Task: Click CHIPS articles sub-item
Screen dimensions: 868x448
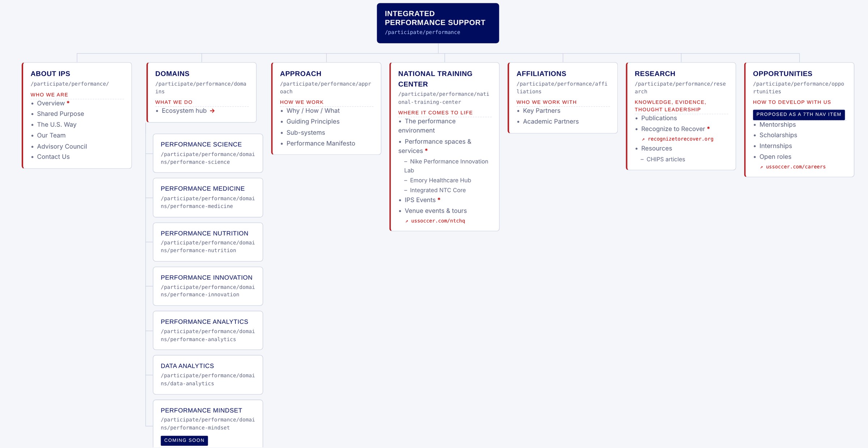Action: (x=665, y=159)
